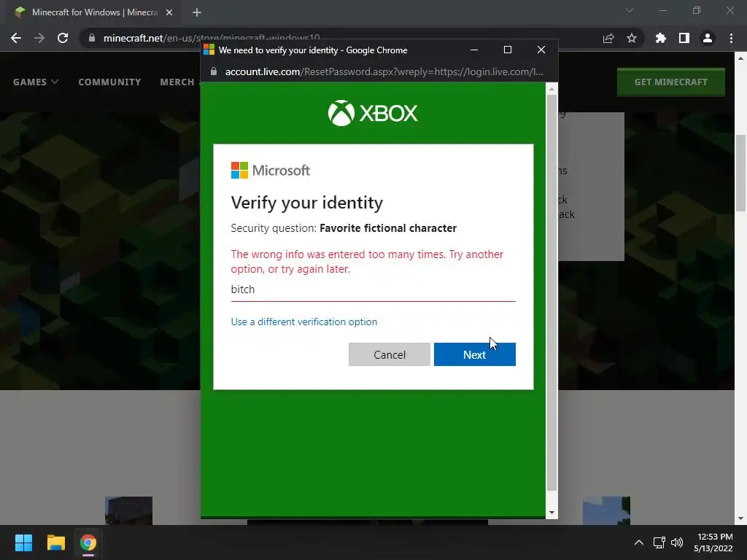
Task: Reload the Minecraft page
Action: point(63,38)
